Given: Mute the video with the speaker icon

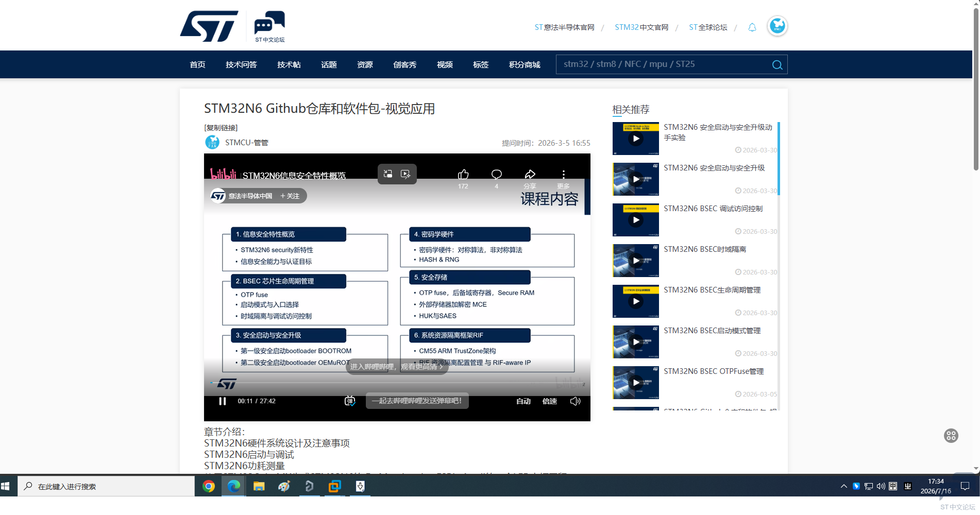Looking at the screenshot, I should 575,401.
